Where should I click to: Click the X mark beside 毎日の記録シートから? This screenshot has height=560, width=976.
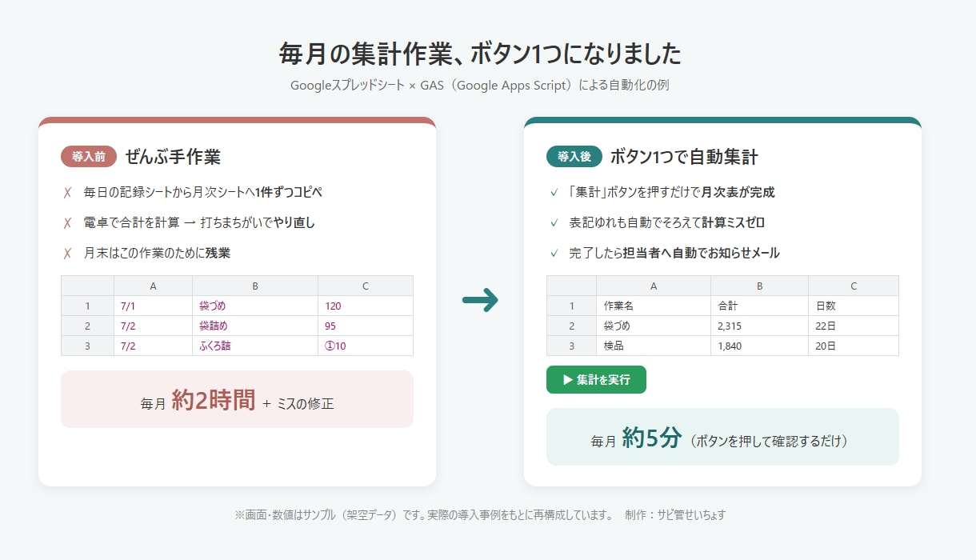(67, 192)
